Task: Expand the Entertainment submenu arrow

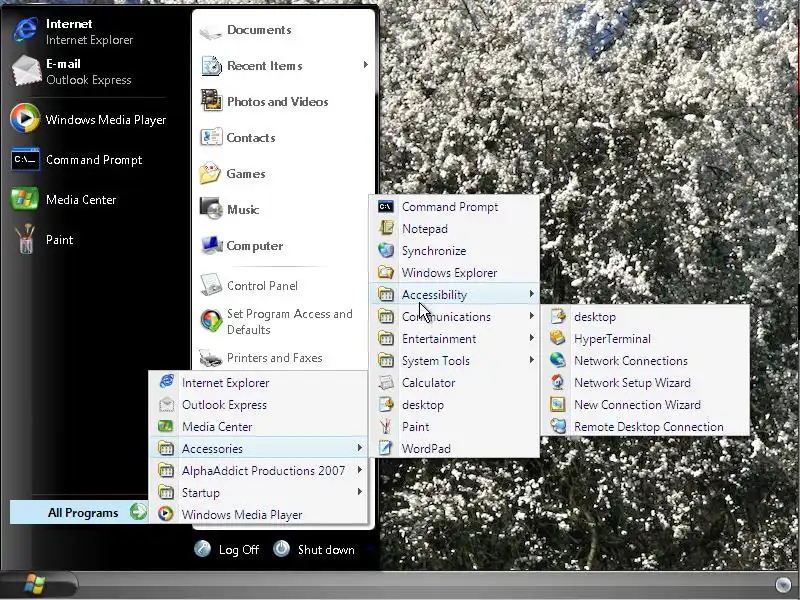Action: click(532, 338)
